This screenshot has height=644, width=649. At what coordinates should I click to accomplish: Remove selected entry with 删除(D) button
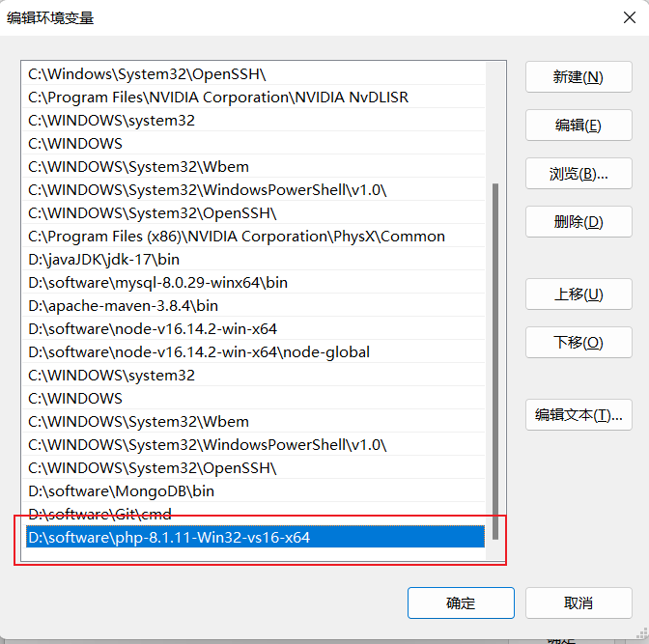(x=578, y=222)
